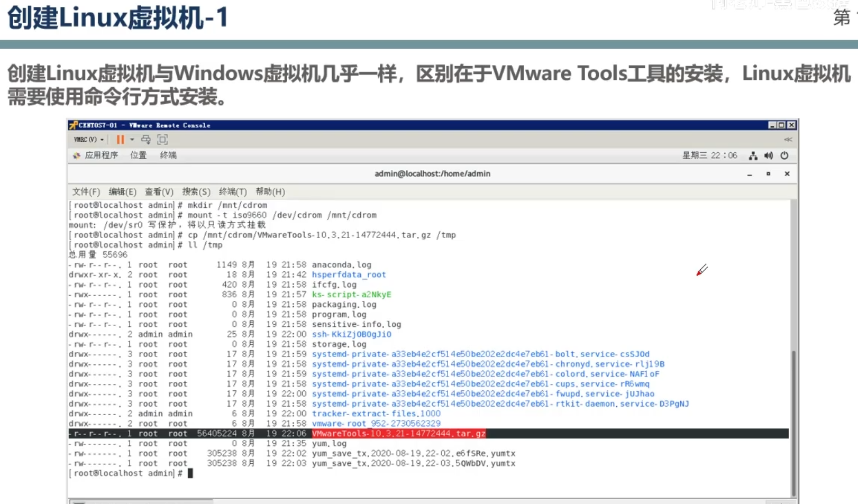
Task: Open the 应用程序 applications menu
Action: pyautogui.click(x=96, y=155)
